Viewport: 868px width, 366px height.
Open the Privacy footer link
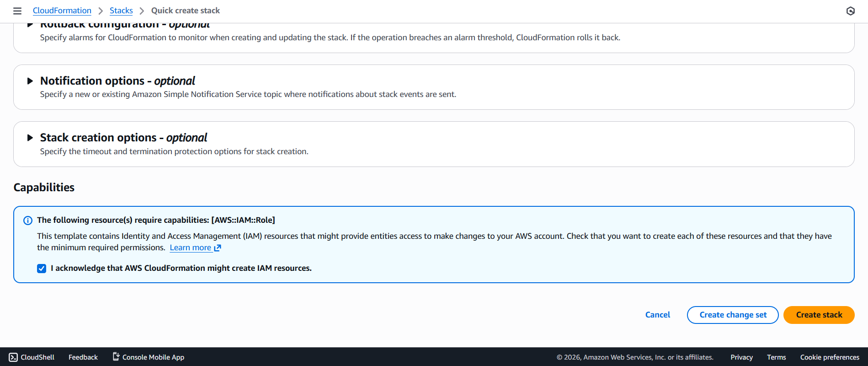(x=741, y=357)
